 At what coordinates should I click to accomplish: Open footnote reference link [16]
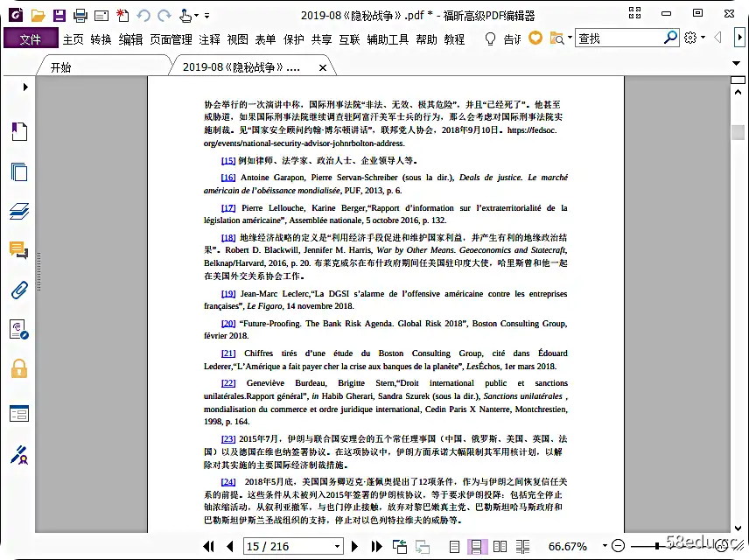[x=228, y=178]
